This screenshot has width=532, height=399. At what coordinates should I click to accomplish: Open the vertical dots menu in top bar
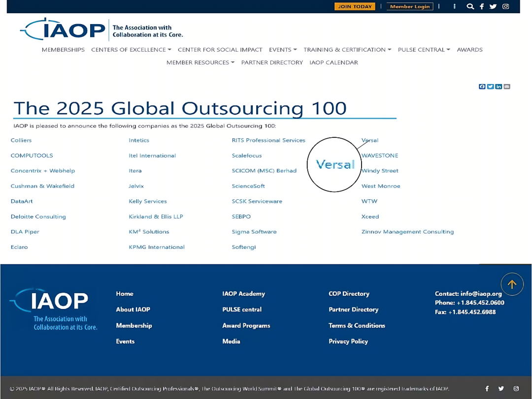coord(454,6)
